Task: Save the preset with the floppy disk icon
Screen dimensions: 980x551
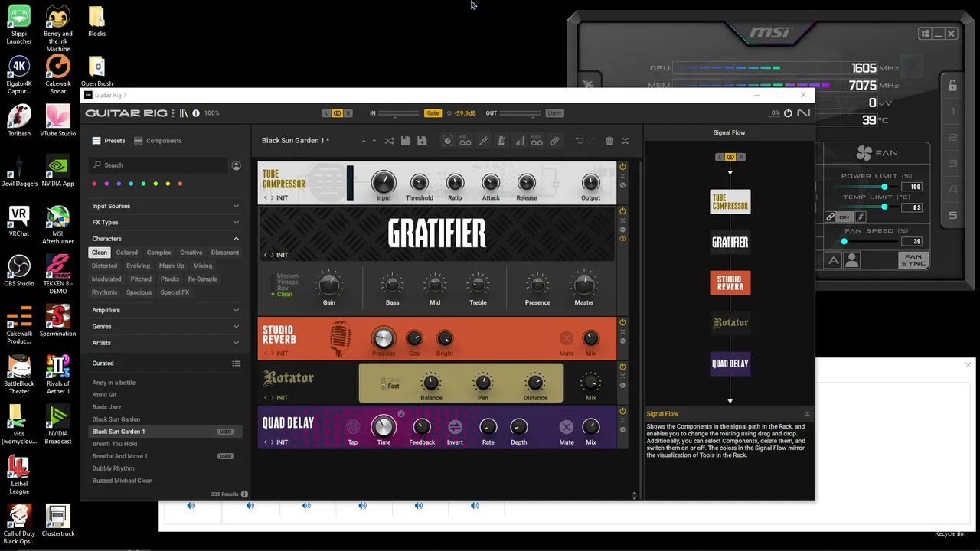Action: click(406, 141)
